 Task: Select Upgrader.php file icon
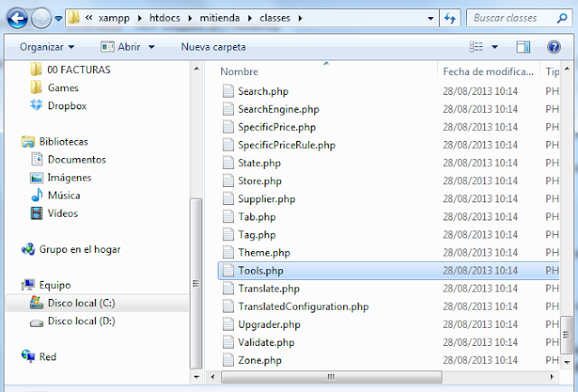[x=228, y=324]
